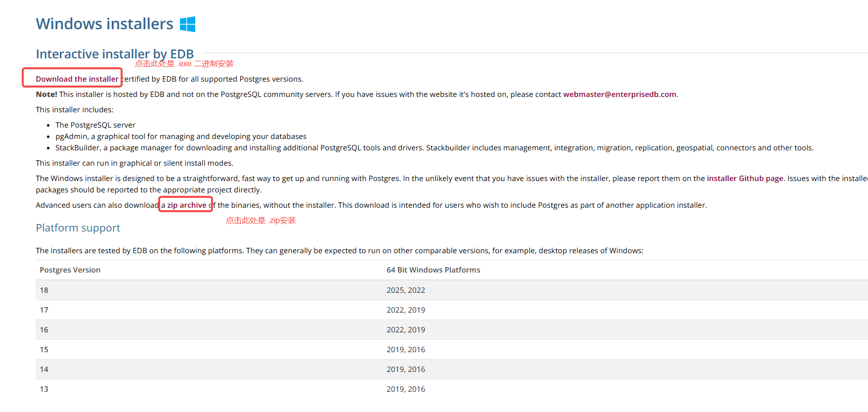This screenshot has height=412, width=868.
Task: Click the '2025, 2022' platforms cell
Action: point(406,290)
